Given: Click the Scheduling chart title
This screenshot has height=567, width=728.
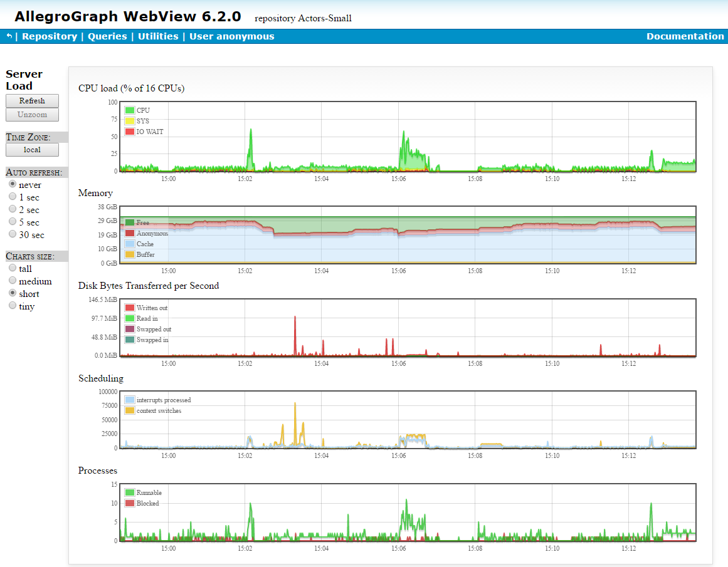Looking at the screenshot, I should tap(101, 378).
